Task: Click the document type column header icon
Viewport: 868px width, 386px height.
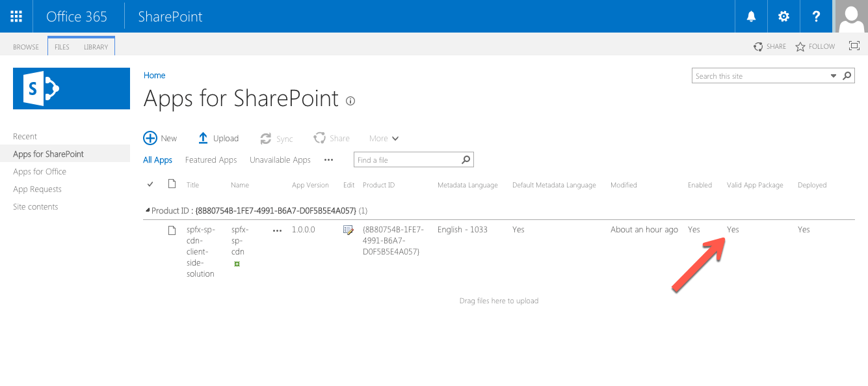Action: pyautogui.click(x=172, y=184)
